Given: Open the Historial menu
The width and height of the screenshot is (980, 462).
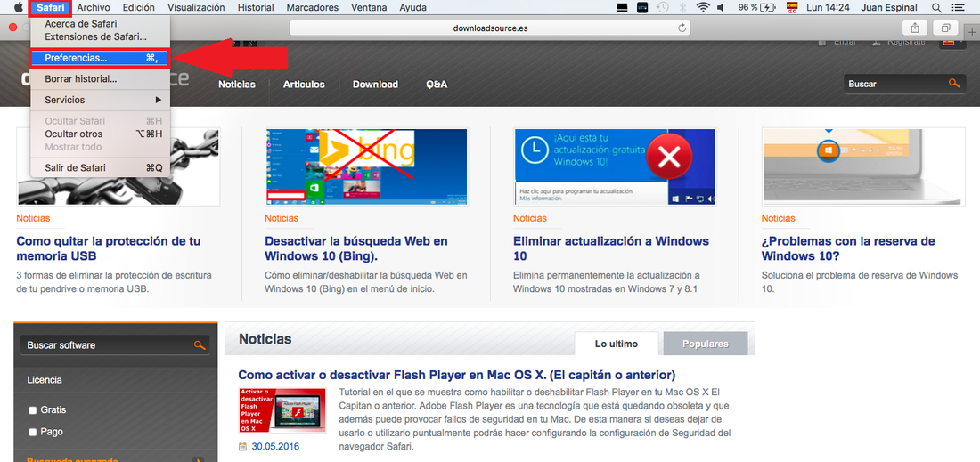Looking at the screenshot, I should (256, 7).
